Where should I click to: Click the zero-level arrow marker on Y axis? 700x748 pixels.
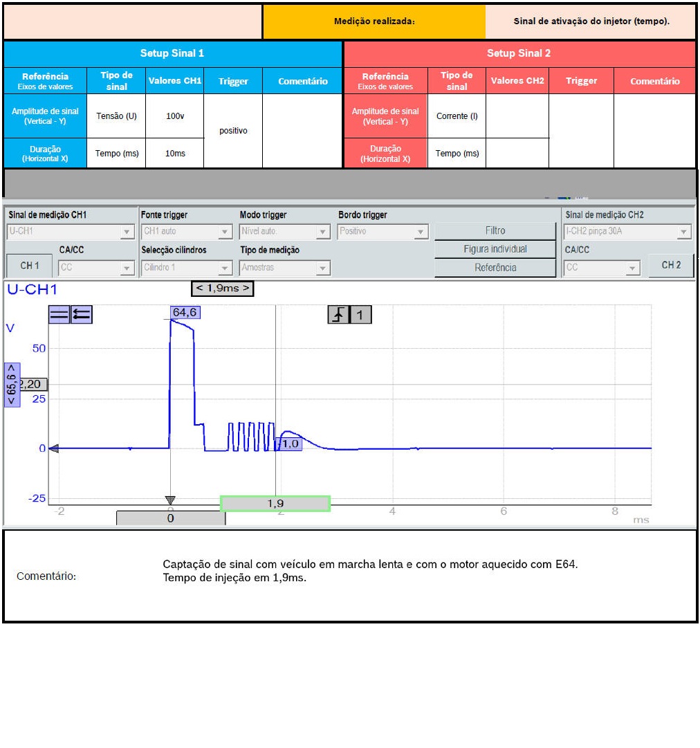53,448
